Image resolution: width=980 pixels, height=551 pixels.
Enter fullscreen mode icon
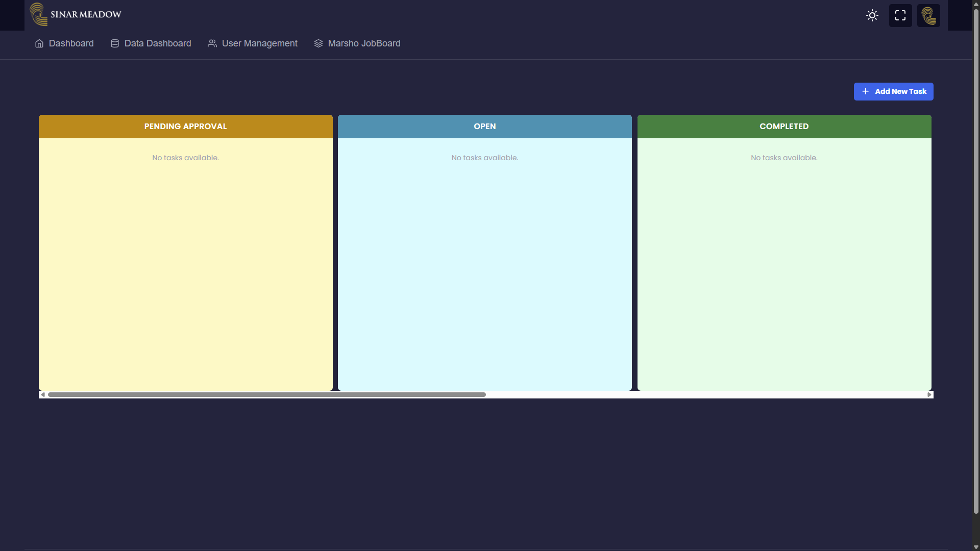(x=900, y=15)
